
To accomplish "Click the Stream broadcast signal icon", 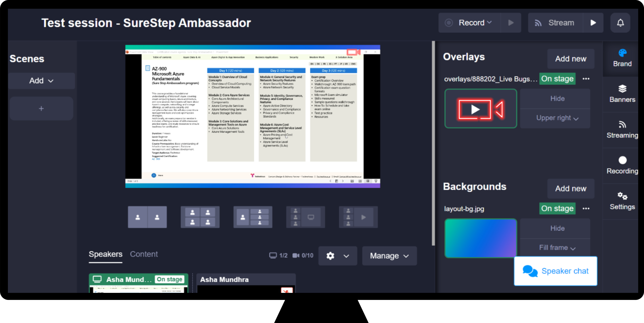I will 538,23.
